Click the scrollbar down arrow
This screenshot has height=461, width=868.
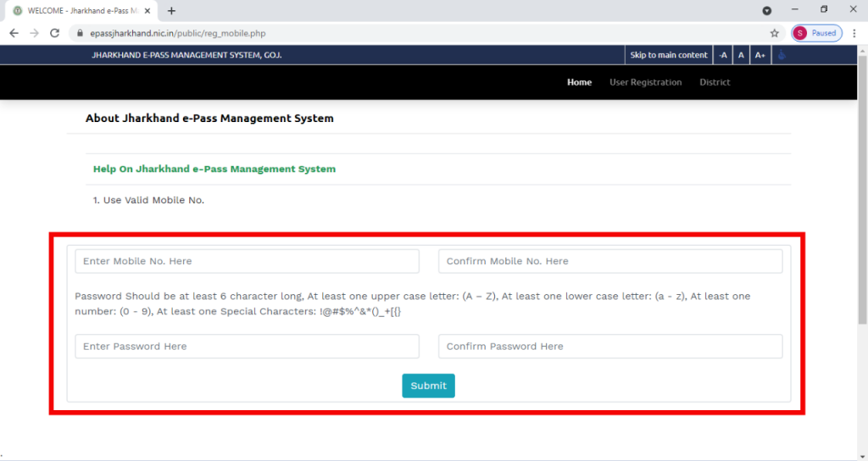tap(862, 457)
